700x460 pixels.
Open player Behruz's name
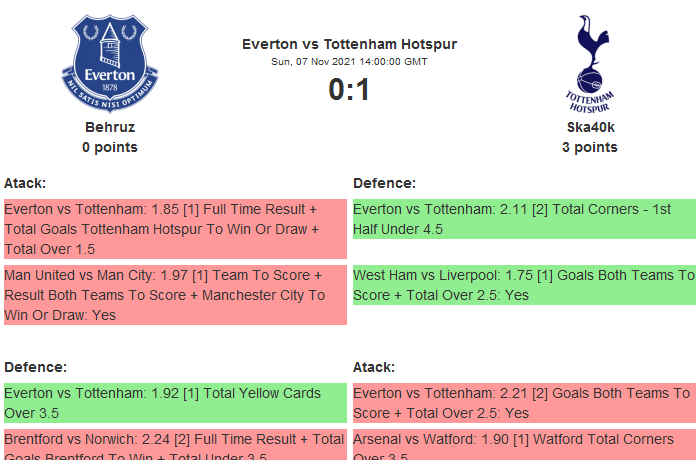click(x=110, y=127)
